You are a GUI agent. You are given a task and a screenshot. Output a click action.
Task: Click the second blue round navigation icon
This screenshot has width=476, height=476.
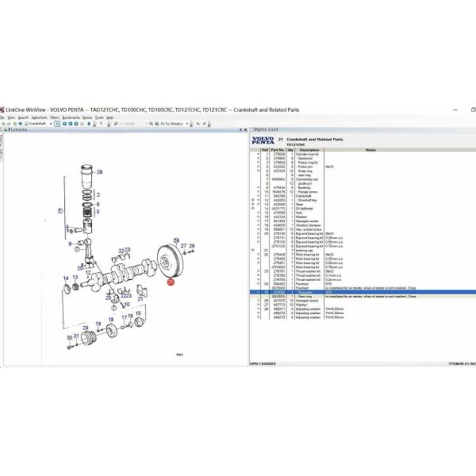(x=71, y=124)
